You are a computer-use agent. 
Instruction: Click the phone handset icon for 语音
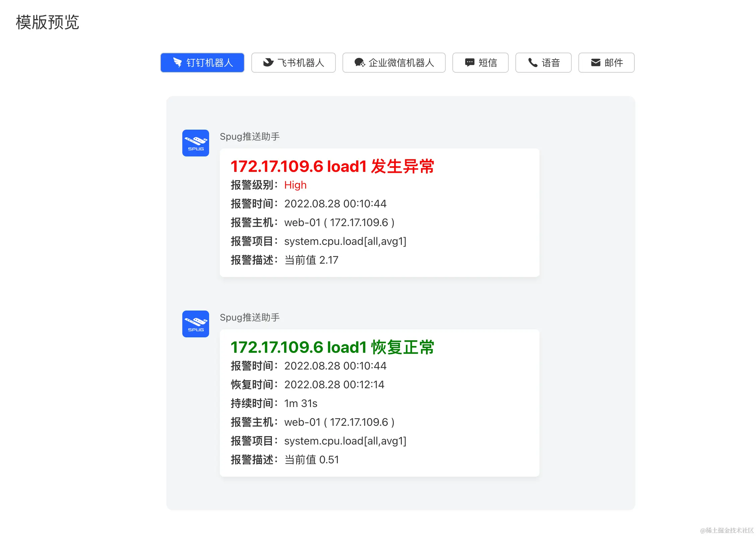(x=532, y=62)
